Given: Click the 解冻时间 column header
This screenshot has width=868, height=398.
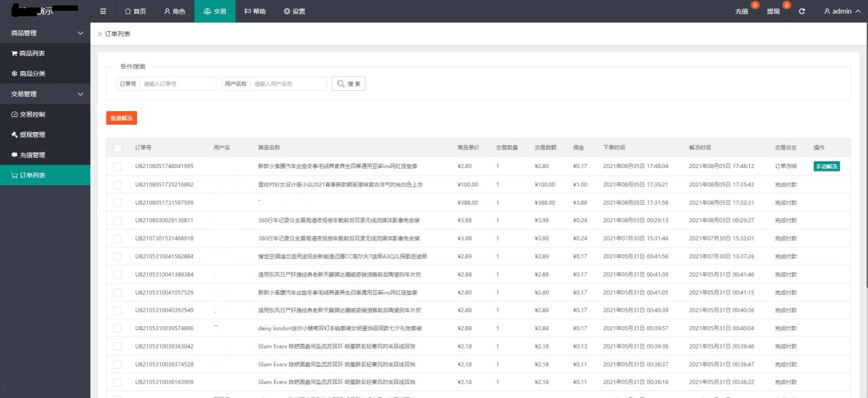Looking at the screenshot, I should pyautogui.click(x=701, y=148).
